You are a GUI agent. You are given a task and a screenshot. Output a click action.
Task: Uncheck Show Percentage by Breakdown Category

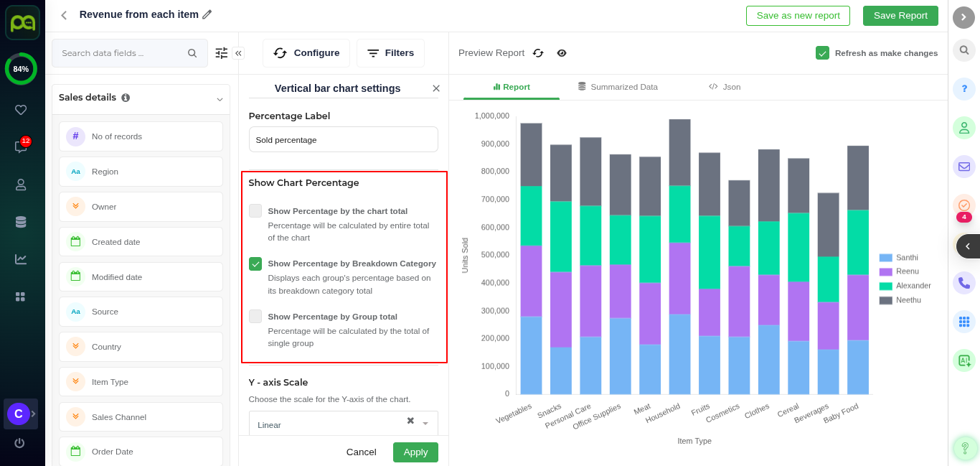pos(255,264)
